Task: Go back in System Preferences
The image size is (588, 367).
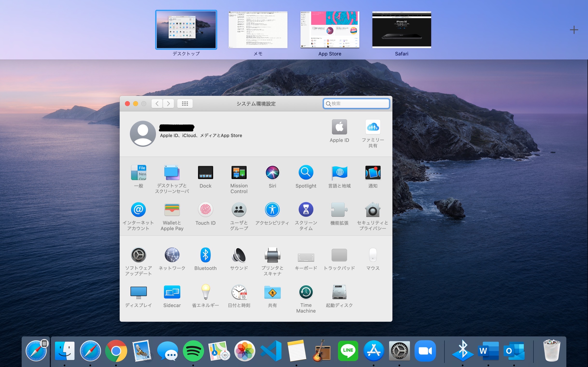Action: pyautogui.click(x=157, y=104)
